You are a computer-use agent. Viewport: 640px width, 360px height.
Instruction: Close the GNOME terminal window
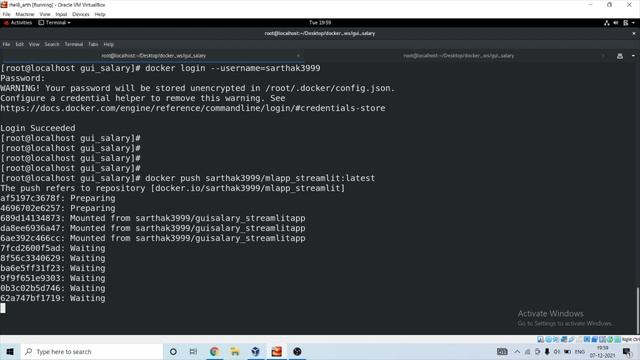[634, 33]
